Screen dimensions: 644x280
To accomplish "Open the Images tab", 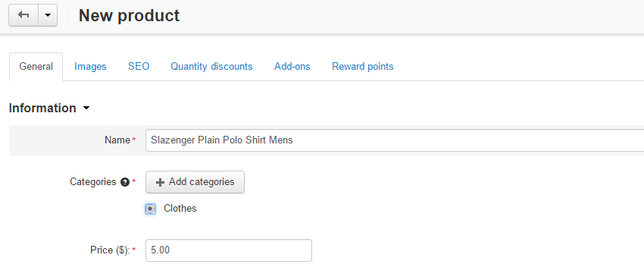I will (x=90, y=67).
